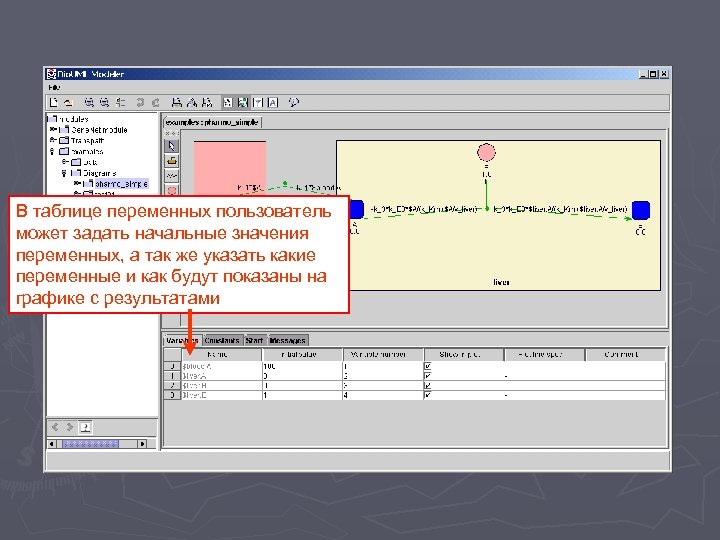Select the blue square node beside the callout
Screen dimensions: 720x540
pyautogui.click(x=357, y=210)
